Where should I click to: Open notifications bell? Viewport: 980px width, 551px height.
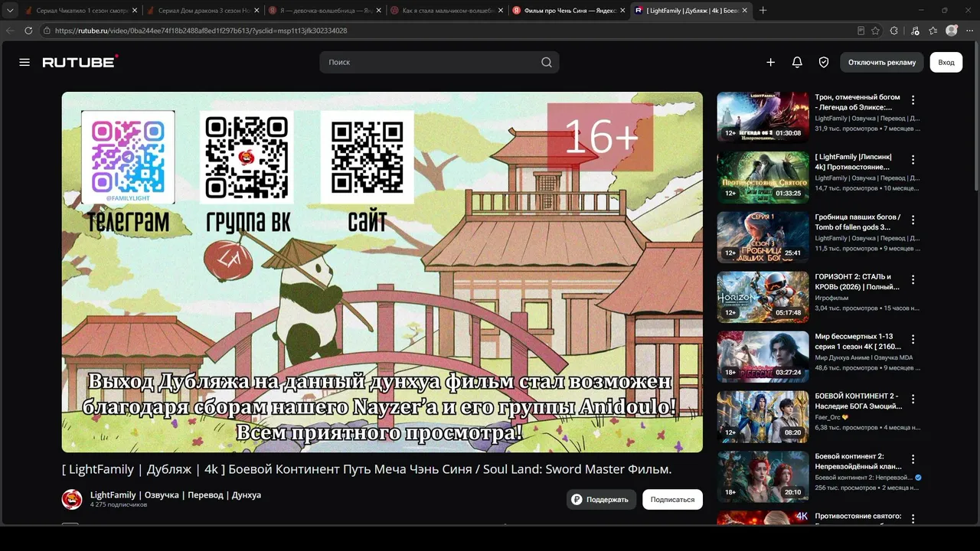coord(797,62)
